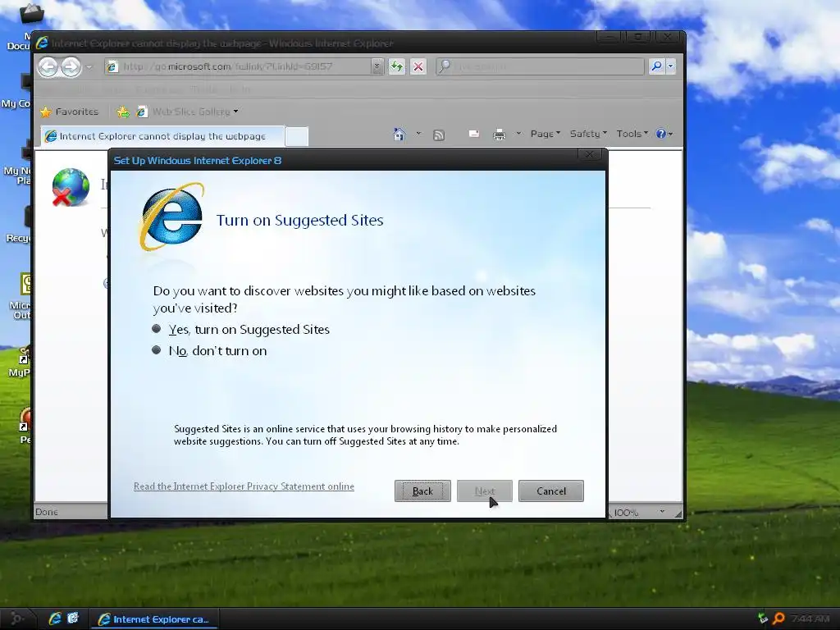The height and width of the screenshot is (630, 840).
Task: Cancel the Internet Explorer 8 setup
Action: click(550, 491)
